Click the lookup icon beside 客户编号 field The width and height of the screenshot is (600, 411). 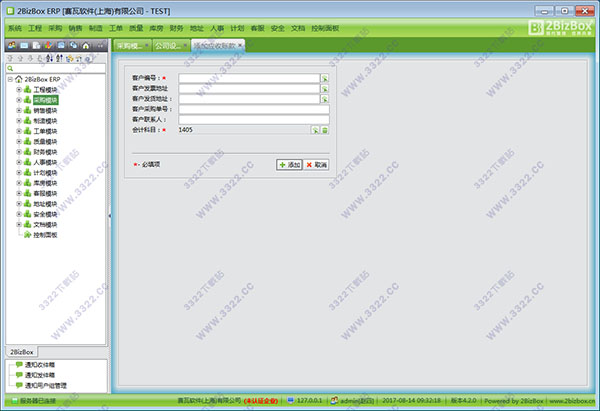pyautogui.click(x=325, y=78)
